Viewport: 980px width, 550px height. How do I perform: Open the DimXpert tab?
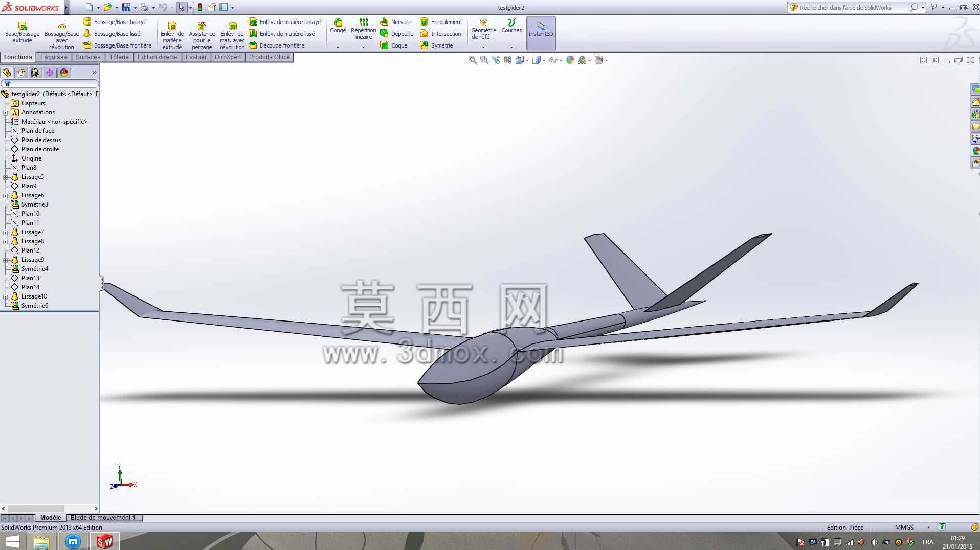(228, 57)
